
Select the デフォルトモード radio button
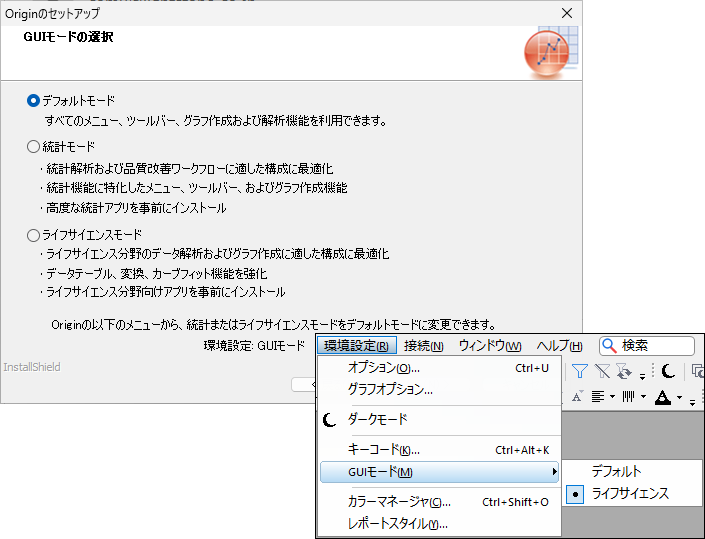tap(33, 101)
